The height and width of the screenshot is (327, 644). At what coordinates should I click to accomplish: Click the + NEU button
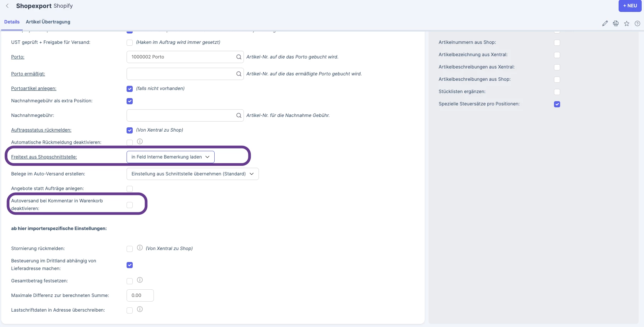tap(630, 6)
